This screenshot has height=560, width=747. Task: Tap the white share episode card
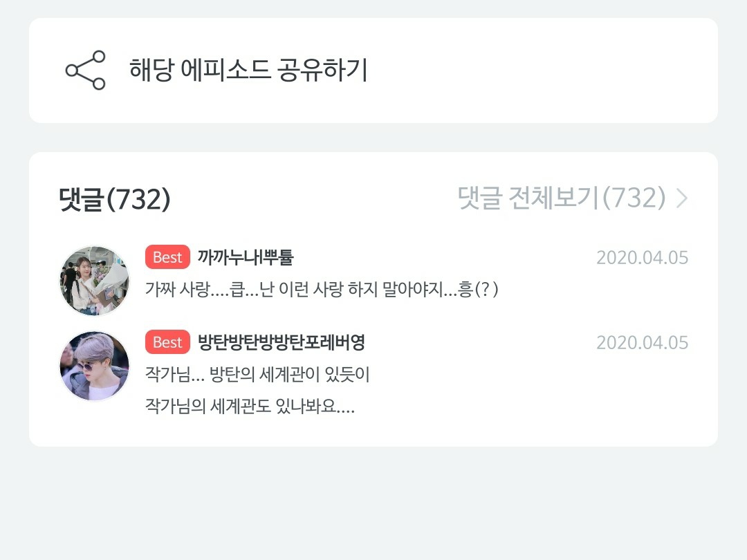pos(373,71)
